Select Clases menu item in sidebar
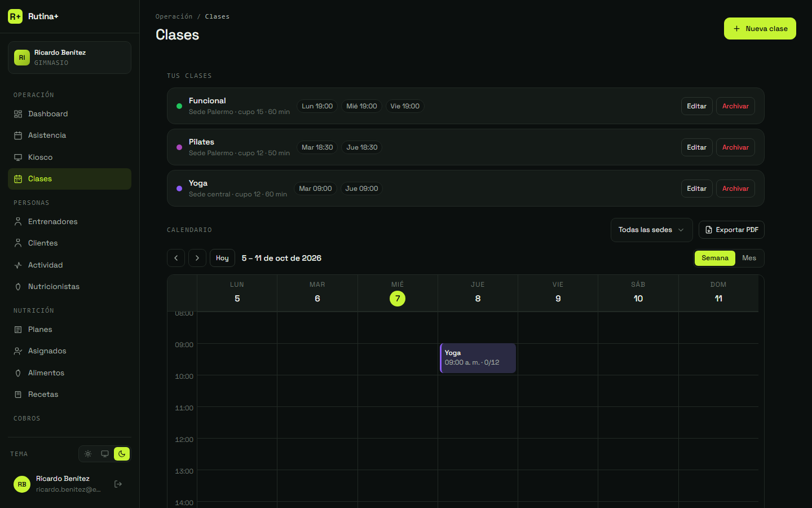This screenshot has width=812, height=508. click(x=69, y=179)
